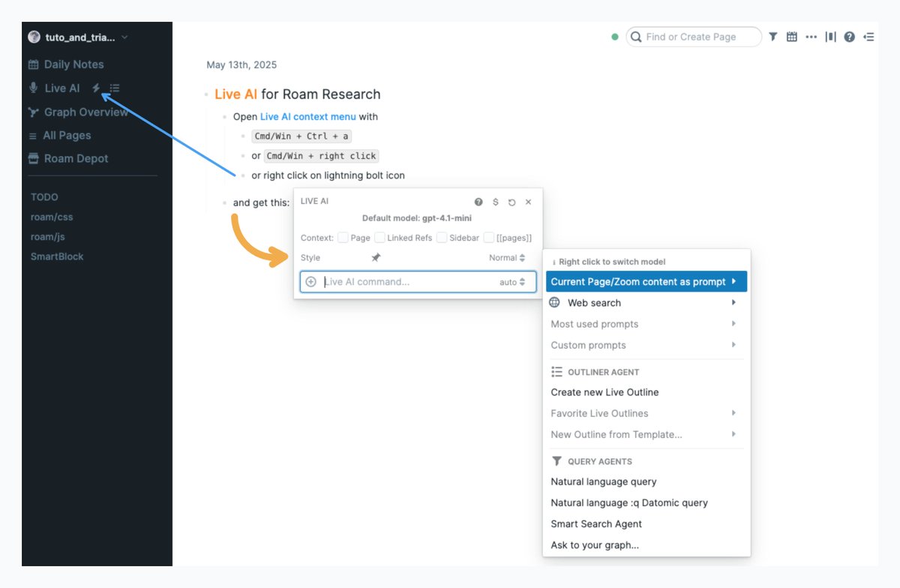The width and height of the screenshot is (900, 588).
Task: Click the pin icon on the Style row
Action: pos(376,257)
